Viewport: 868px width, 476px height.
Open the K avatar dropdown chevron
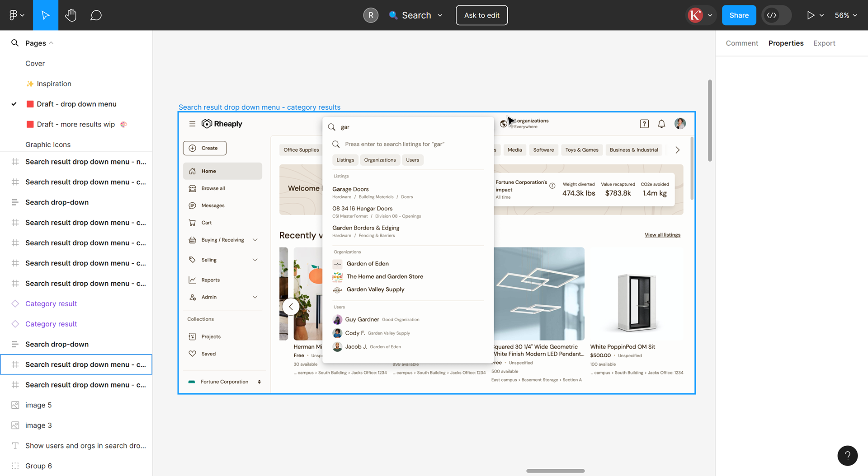710,15
